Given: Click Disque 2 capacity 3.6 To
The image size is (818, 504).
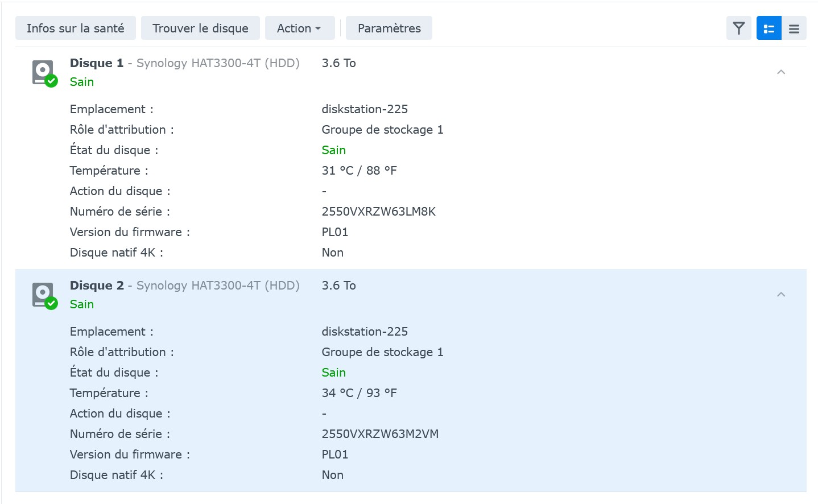Looking at the screenshot, I should click(x=339, y=286).
